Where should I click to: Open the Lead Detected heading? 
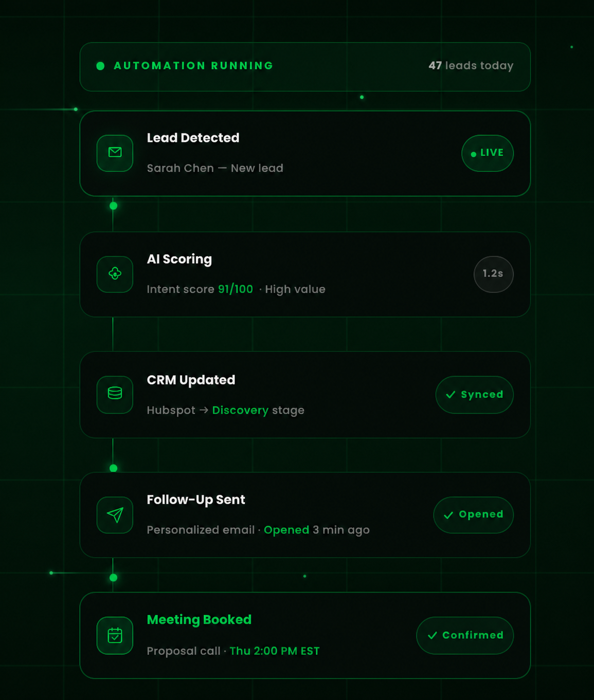pos(193,138)
